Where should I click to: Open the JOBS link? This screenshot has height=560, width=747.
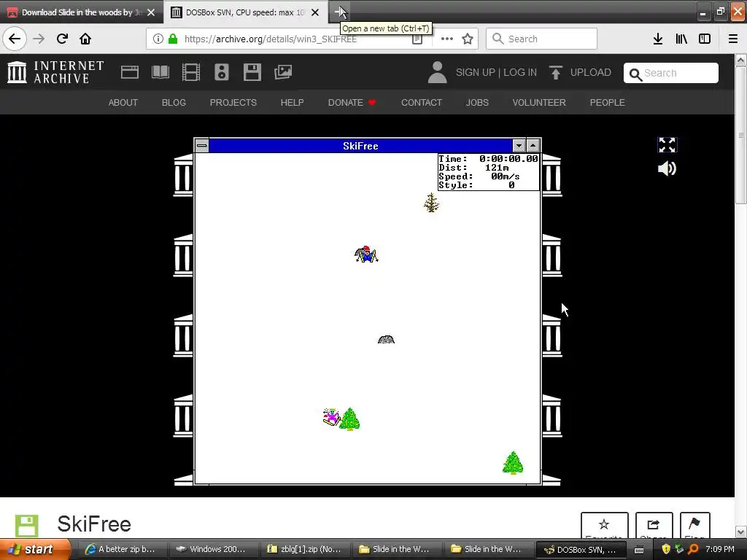pyautogui.click(x=477, y=102)
